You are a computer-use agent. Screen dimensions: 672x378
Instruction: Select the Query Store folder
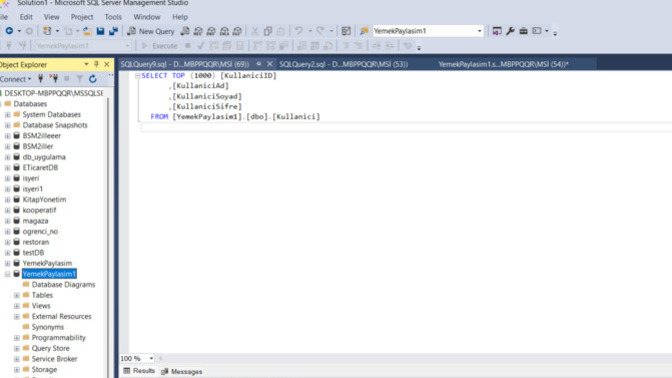[51, 348]
